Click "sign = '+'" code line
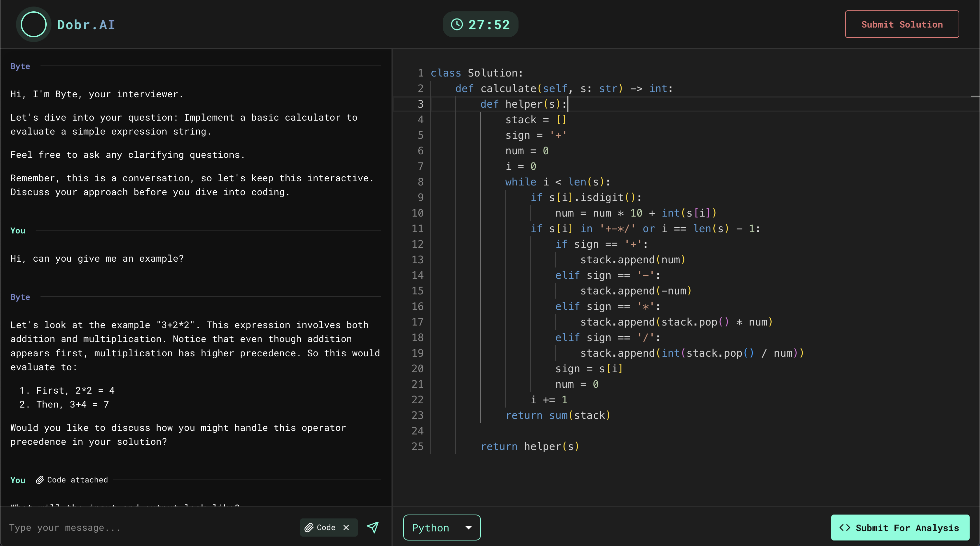 point(536,135)
